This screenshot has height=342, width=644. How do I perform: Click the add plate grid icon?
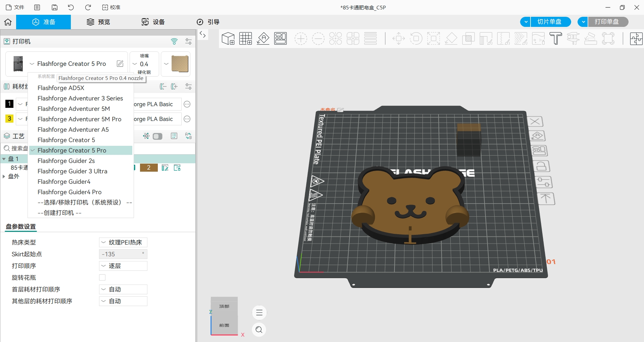246,39
